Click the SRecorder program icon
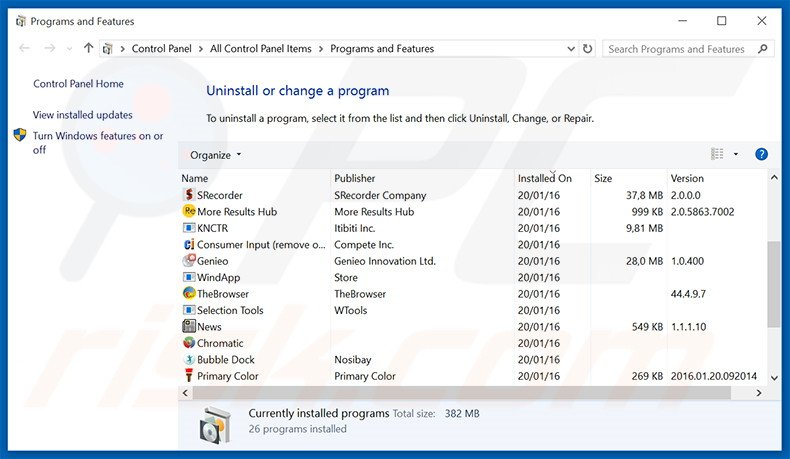This screenshot has height=459, width=790. (189, 194)
